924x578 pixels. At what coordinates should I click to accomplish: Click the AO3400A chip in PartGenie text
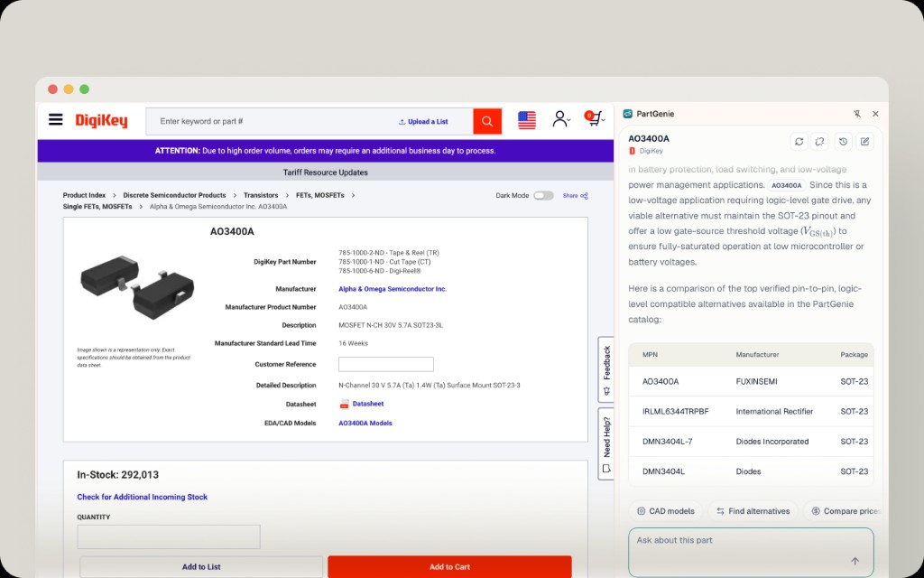pyautogui.click(x=787, y=185)
